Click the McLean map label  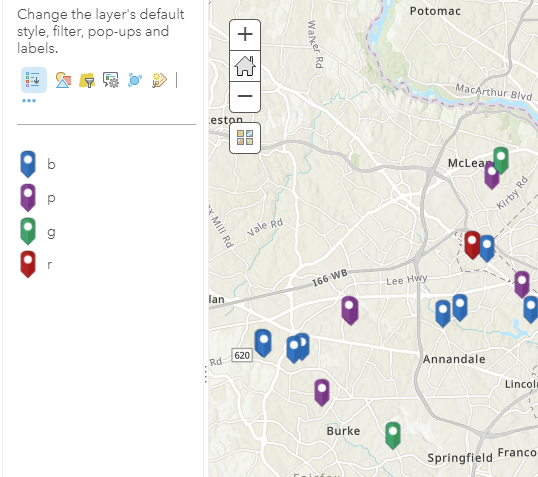469,163
